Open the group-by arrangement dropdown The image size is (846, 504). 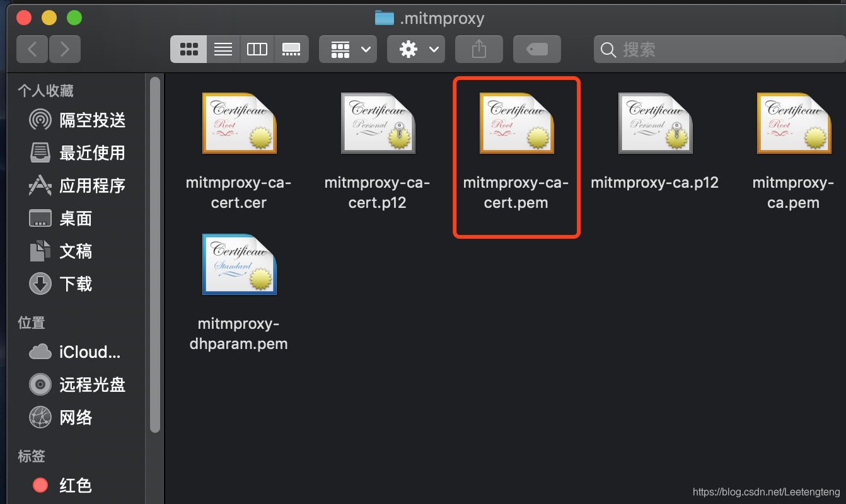(348, 49)
